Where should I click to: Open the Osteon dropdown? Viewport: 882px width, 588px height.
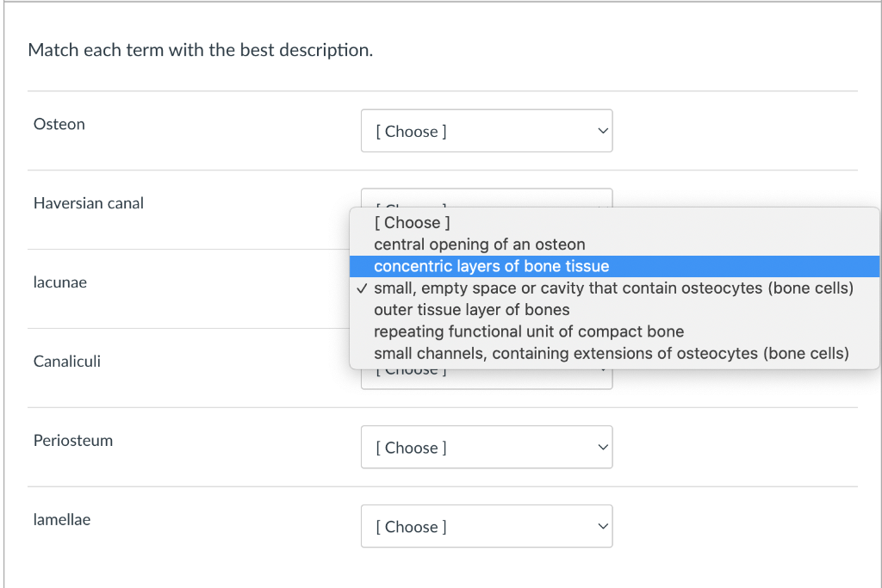487,131
